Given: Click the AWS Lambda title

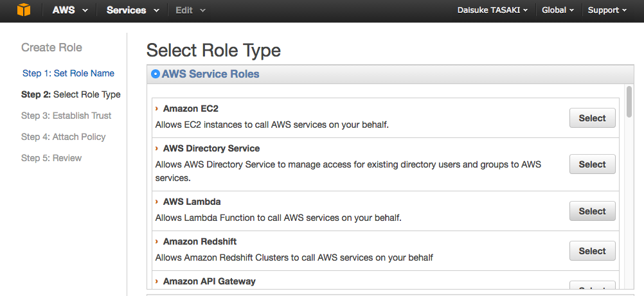Looking at the screenshot, I should coord(192,202).
